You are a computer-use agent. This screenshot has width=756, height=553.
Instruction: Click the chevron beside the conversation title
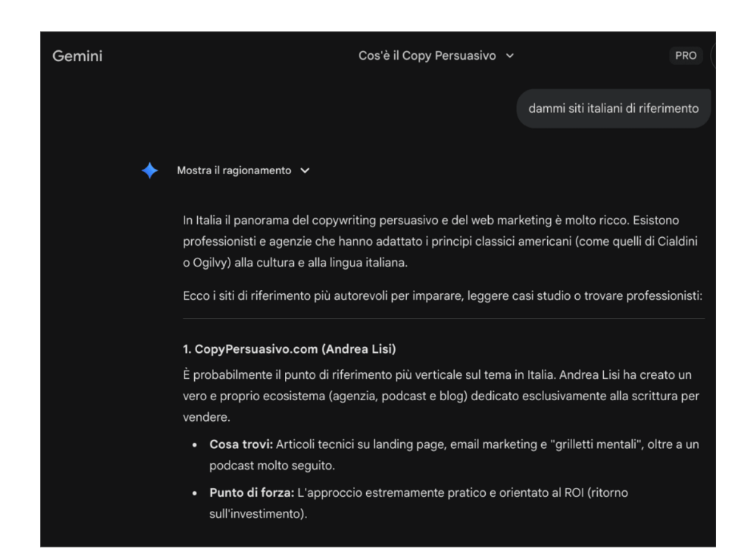509,57
